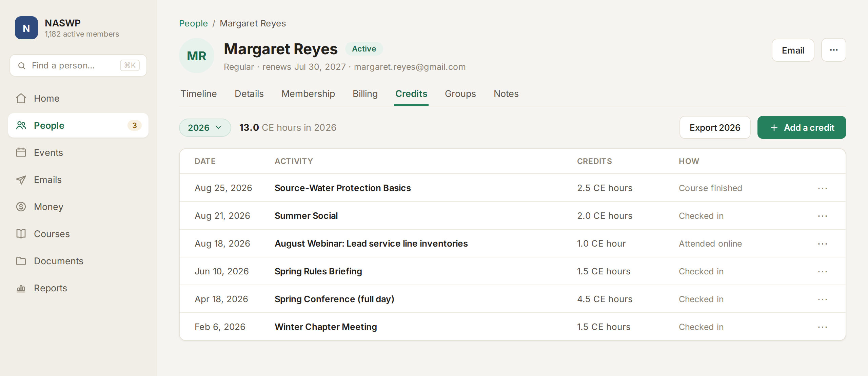Open row menu for Summer Social
Image resolution: width=868 pixels, height=376 pixels.
(823, 216)
